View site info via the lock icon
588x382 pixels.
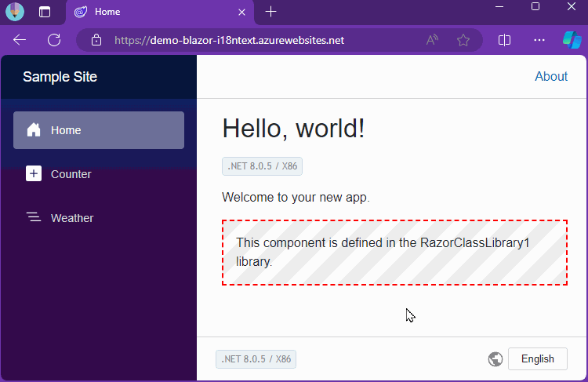(96, 40)
